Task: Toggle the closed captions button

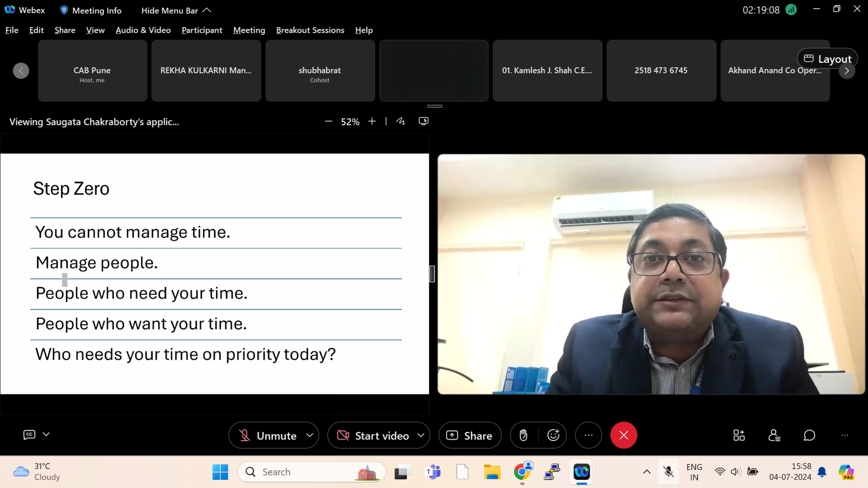Action: 29,434
